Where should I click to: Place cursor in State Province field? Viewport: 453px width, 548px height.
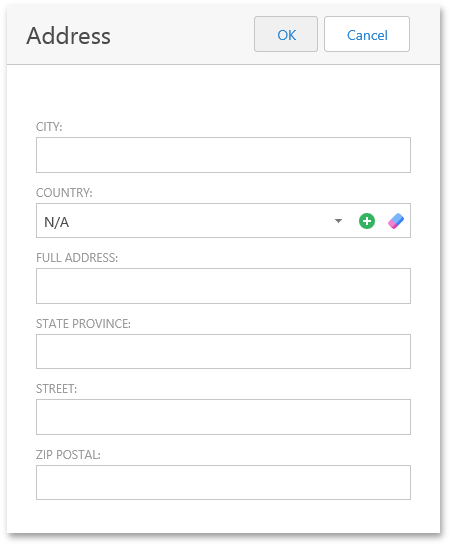[x=223, y=352]
